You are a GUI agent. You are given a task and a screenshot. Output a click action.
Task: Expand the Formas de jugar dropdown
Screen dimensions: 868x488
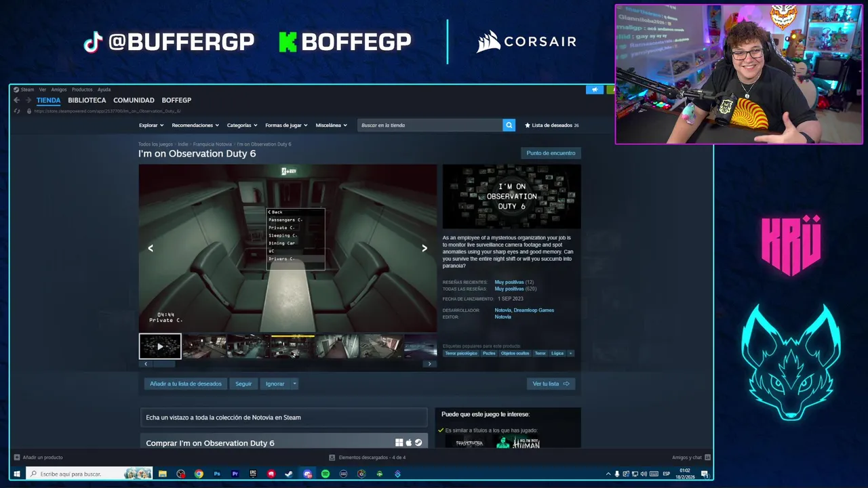click(286, 125)
